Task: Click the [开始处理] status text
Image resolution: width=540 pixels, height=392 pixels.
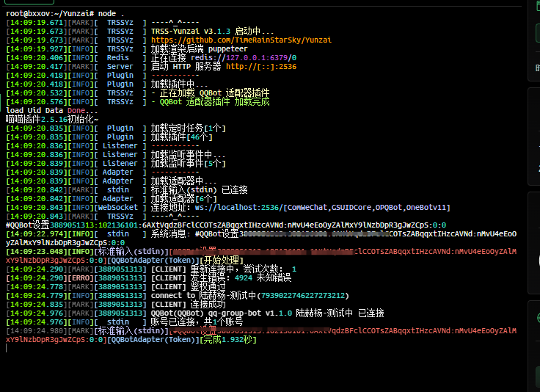Action: pos(219,260)
